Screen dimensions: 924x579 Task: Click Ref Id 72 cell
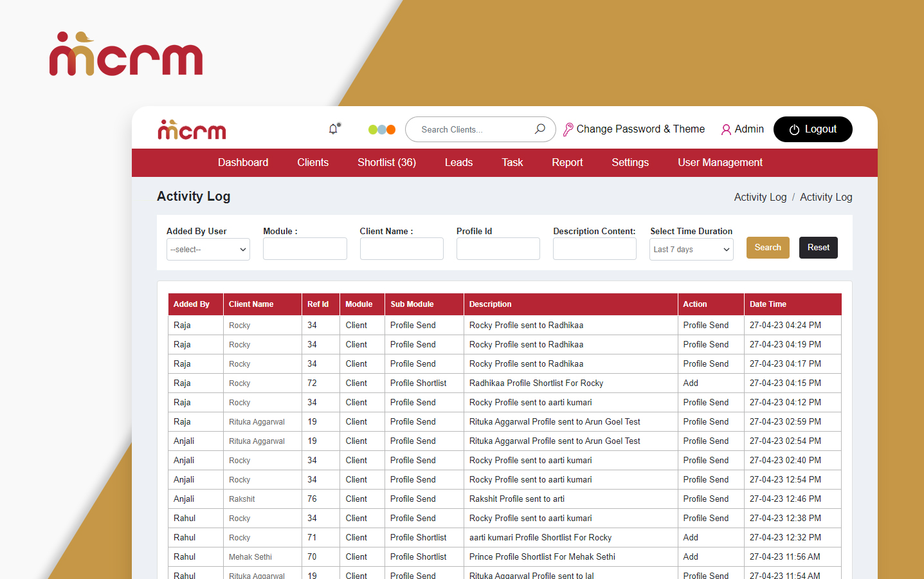pos(312,383)
